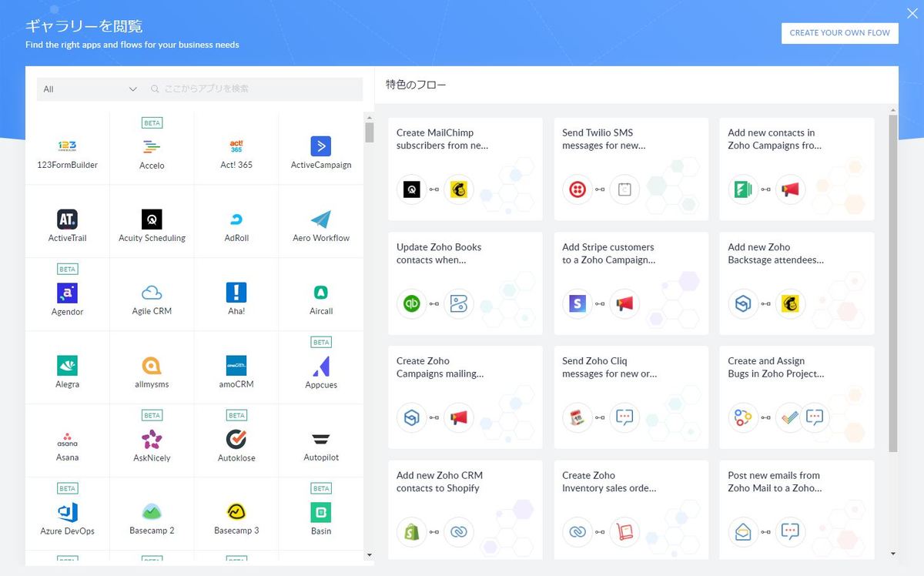This screenshot has height=576, width=924.
Task: Click the app search field
Action: [x=254, y=89]
